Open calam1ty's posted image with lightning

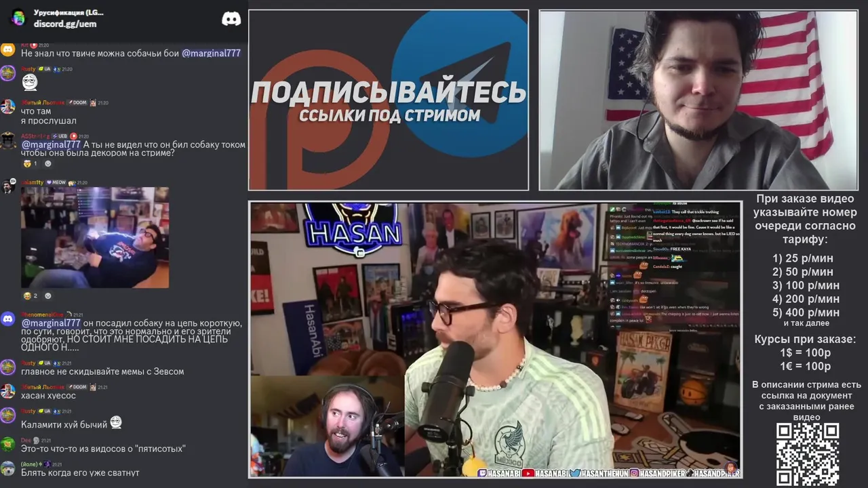point(95,237)
